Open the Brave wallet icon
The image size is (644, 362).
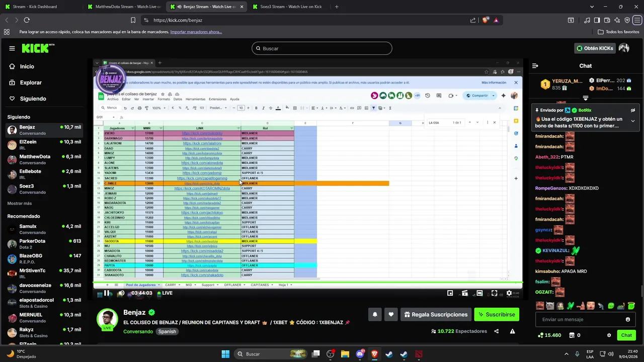coord(607,20)
